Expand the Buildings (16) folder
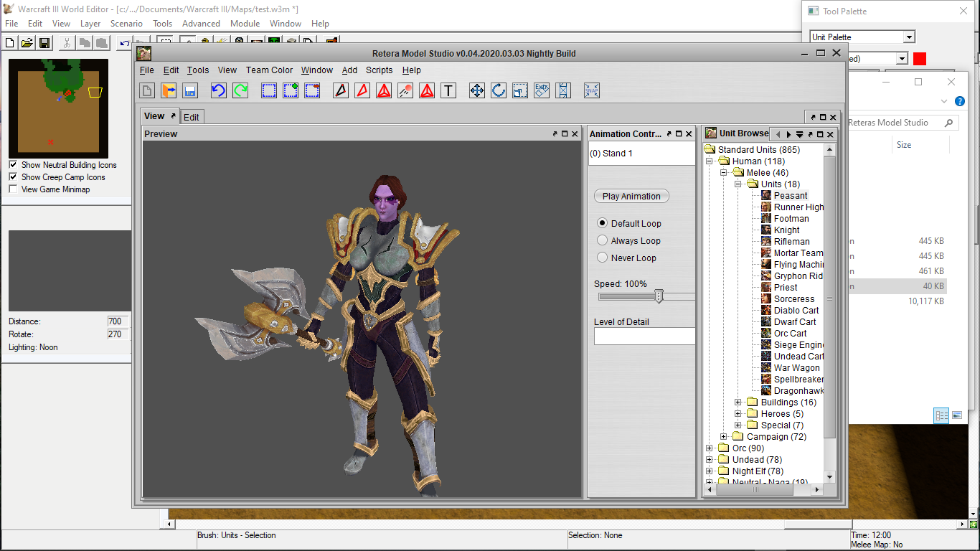This screenshot has height=551, width=980. click(x=738, y=402)
